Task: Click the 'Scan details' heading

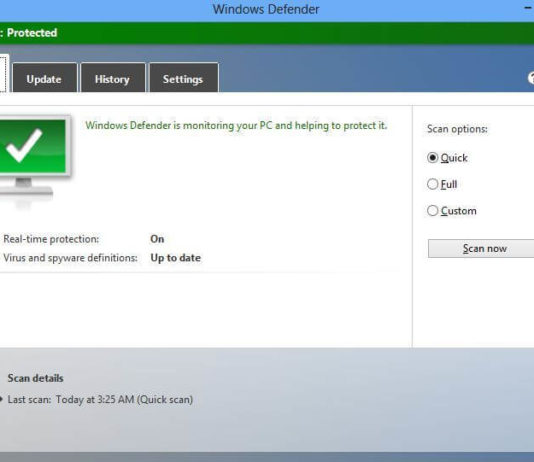Action: tap(35, 378)
